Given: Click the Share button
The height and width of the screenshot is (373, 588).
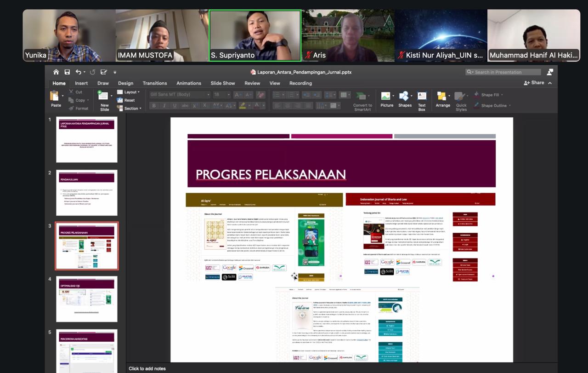Looking at the screenshot, I should tap(534, 83).
